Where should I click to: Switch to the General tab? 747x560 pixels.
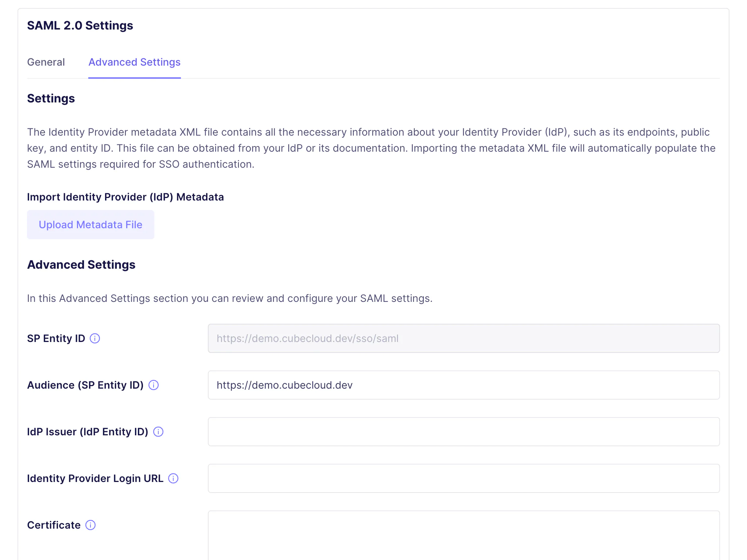point(46,62)
